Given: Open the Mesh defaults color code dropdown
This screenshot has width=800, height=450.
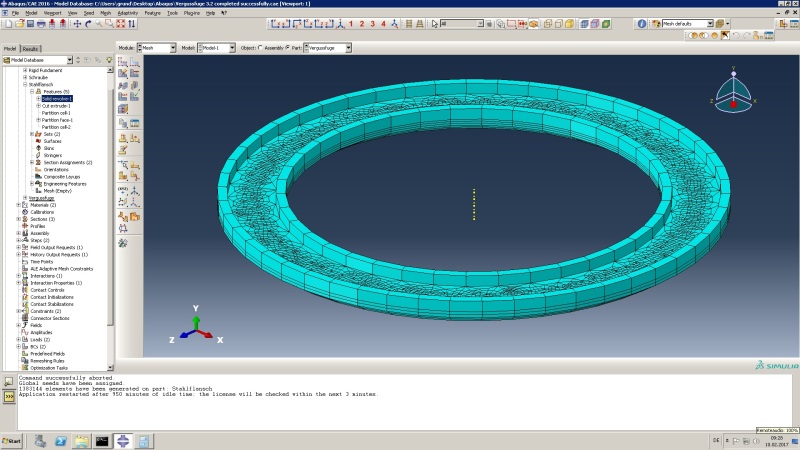Looking at the screenshot, I should pos(710,24).
